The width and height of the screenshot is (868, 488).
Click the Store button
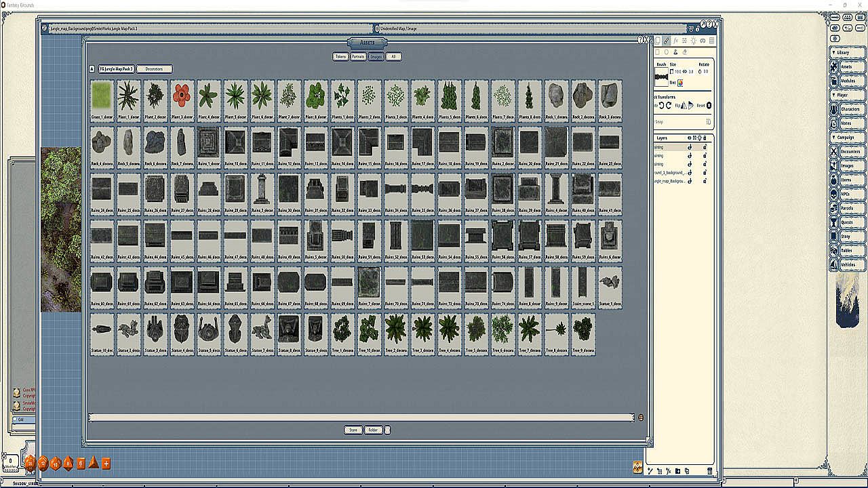(x=353, y=430)
